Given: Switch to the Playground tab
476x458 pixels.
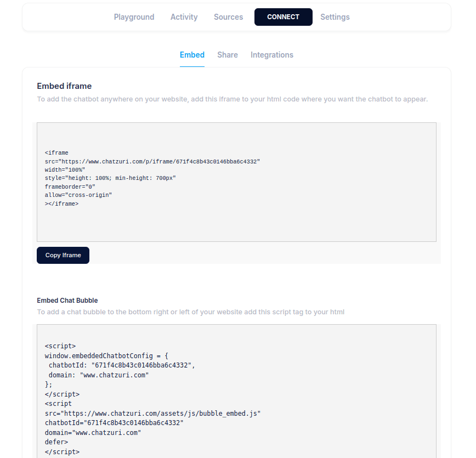Looking at the screenshot, I should click(x=134, y=17).
